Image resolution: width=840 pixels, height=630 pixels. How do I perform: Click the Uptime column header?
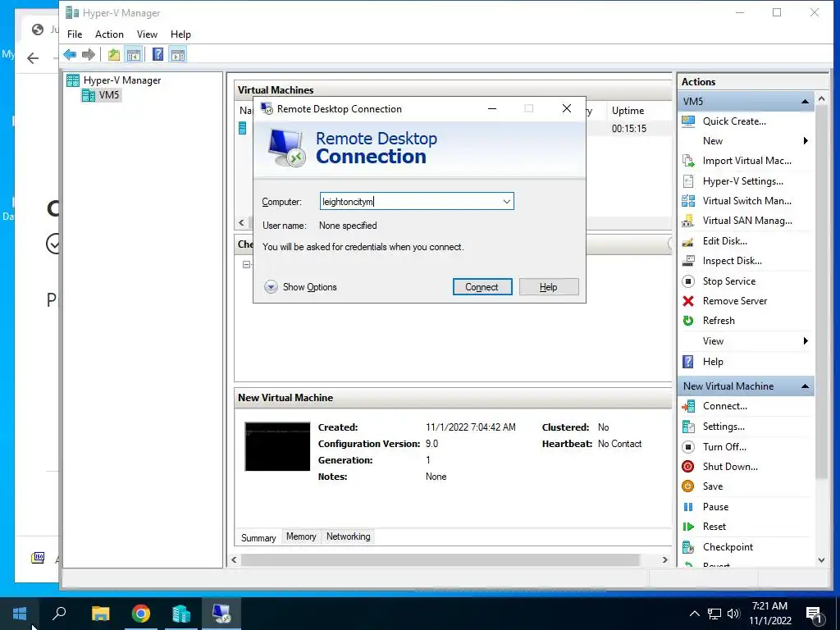(628, 111)
